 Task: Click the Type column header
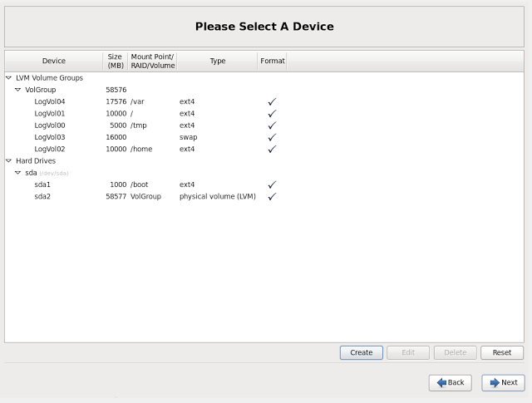(217, 61)
